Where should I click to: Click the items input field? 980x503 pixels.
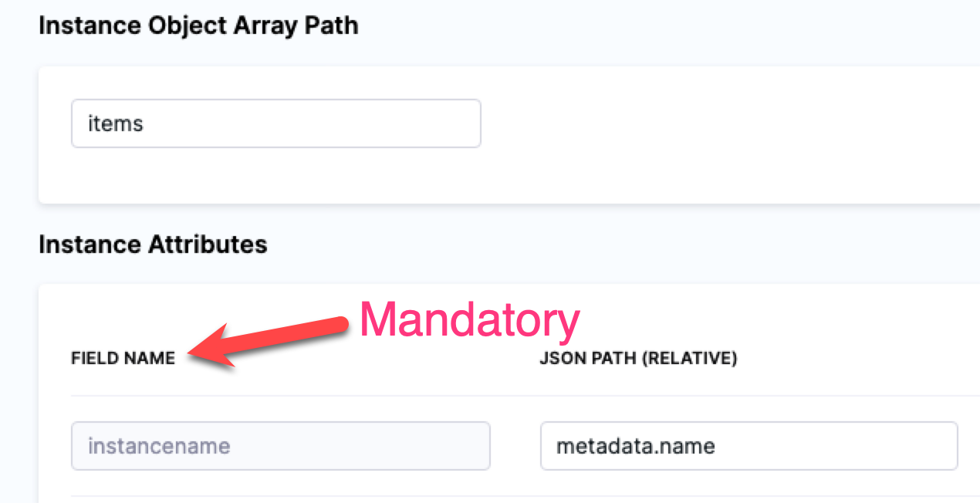point(275,123)
